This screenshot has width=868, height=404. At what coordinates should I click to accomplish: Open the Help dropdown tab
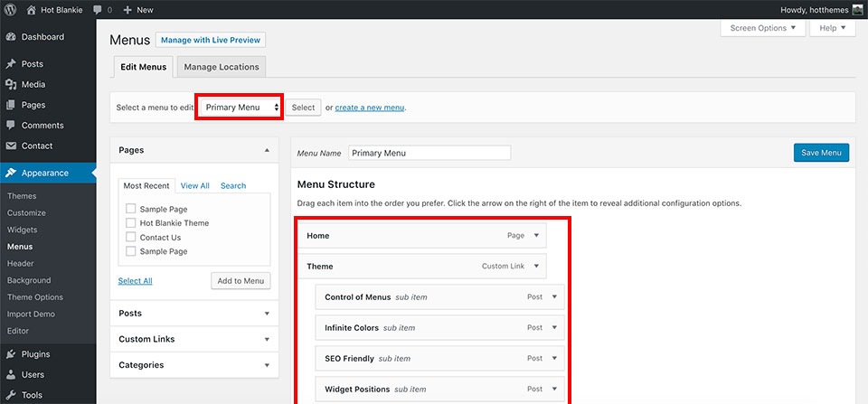pyautogui.click(x=833, y=28)
